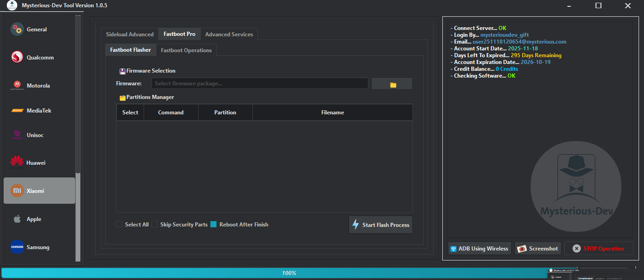Open the Sideload Advanced tab

tap(130, 34)
